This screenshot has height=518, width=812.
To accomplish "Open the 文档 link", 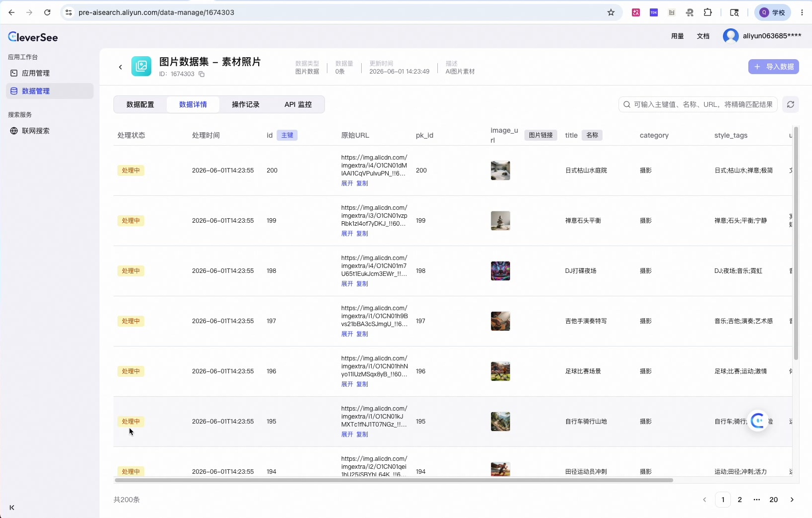I will pos(703,36).
